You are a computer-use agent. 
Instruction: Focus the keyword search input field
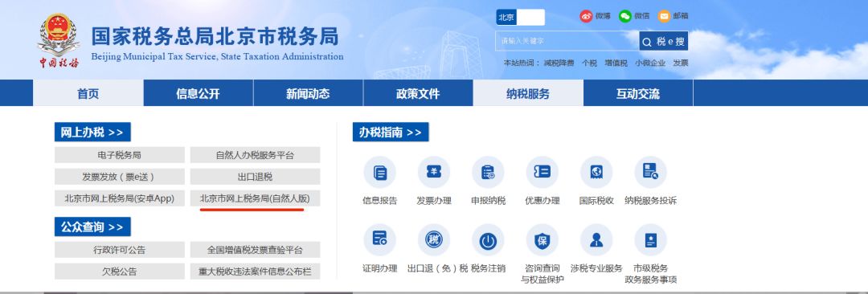[567, 41]
